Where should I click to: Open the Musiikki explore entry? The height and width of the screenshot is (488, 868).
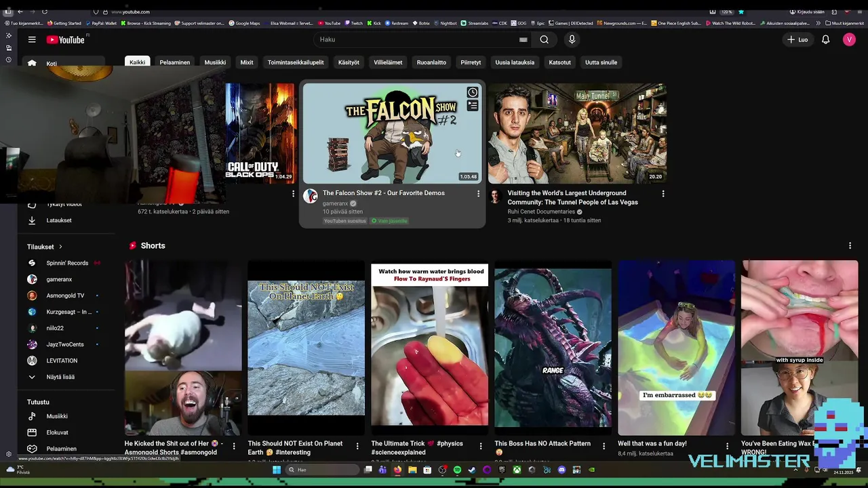pyautogui.click(x=57, y=416)
